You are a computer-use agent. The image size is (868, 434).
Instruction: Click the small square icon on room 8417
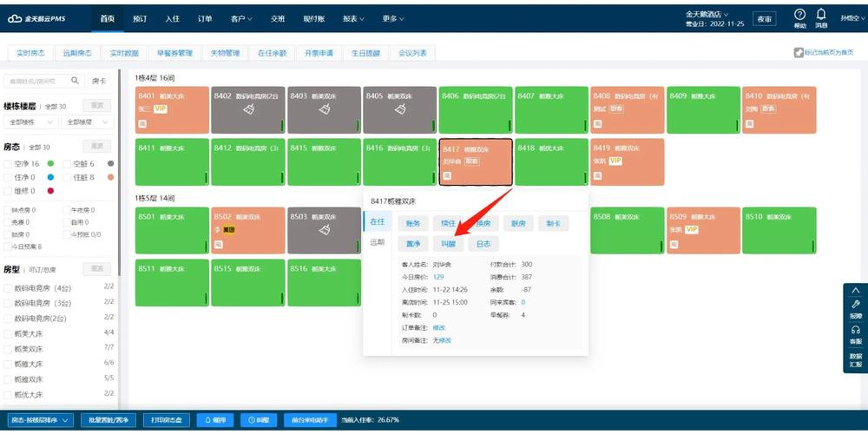pyautogui.click(x=447, y=176)
